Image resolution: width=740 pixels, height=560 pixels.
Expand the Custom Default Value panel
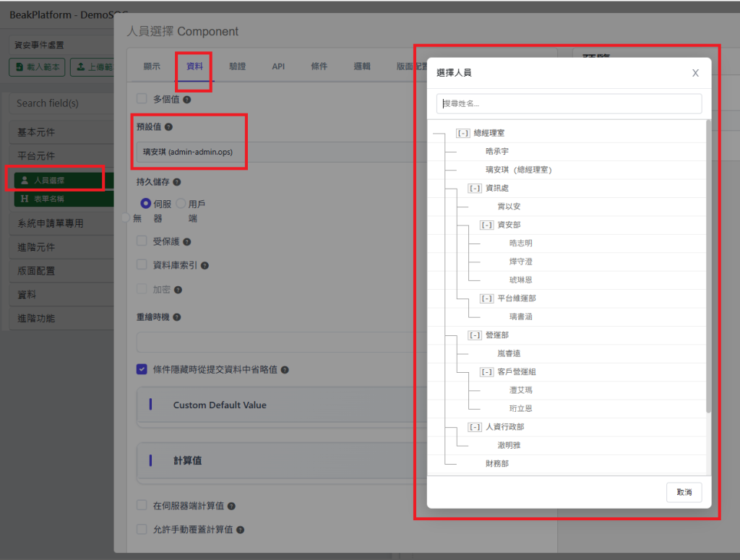(x=283, y=405)
